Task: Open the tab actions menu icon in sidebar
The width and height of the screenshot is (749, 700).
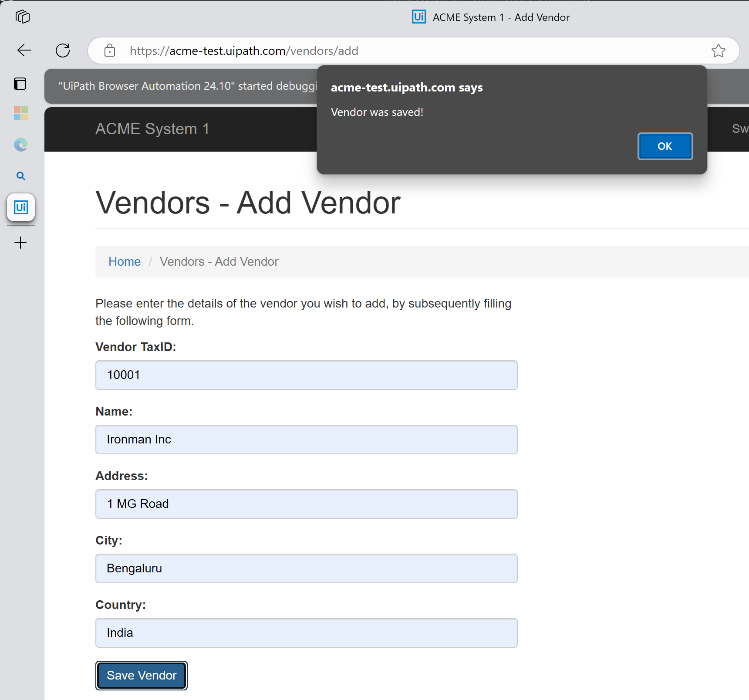Action: click(x=20, y=83)
